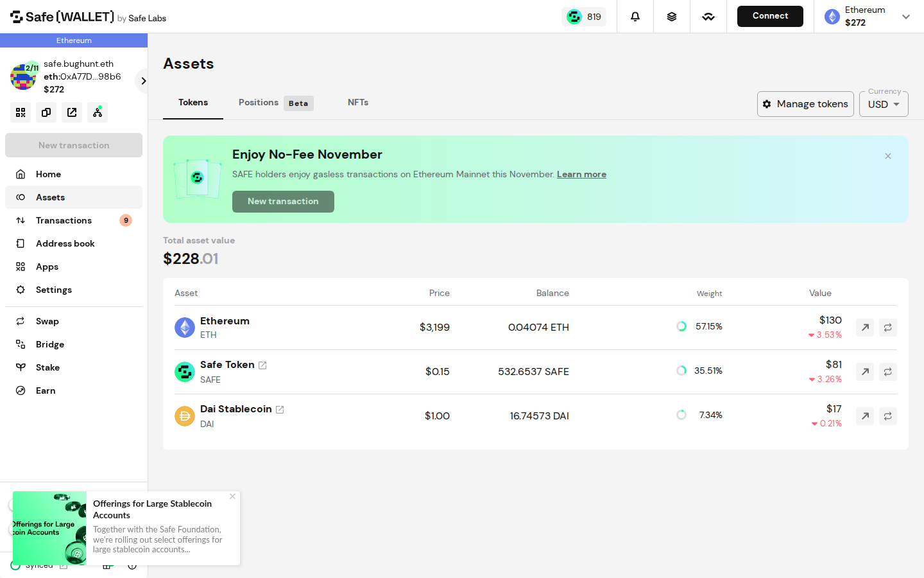This screenshot has height=578, width=924.
Task: Click the '0.04074 ETH' balance
Action: pos(538,328)
